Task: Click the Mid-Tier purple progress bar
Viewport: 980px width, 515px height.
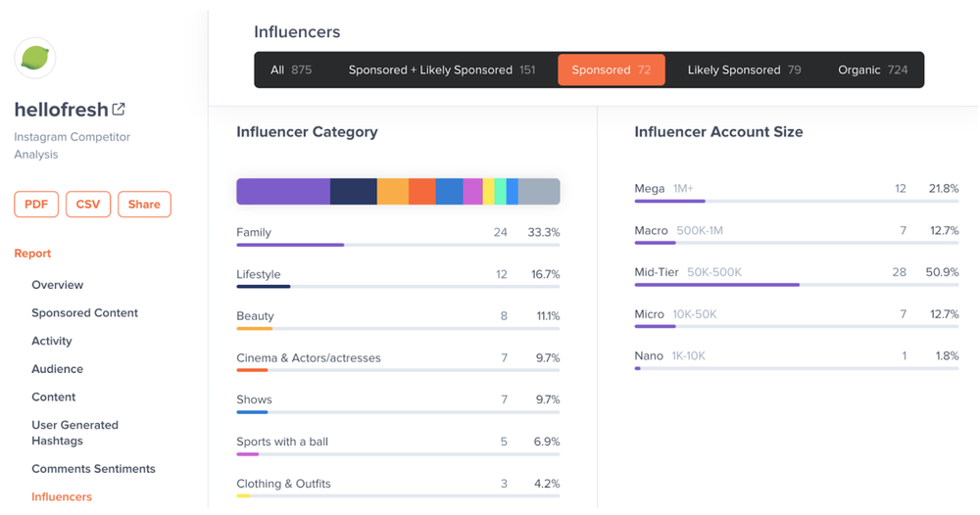Action: (x=717, y=285)
